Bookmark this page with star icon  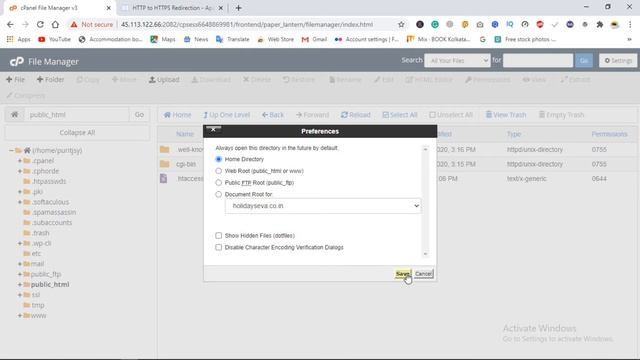click(x=401, y=24)
